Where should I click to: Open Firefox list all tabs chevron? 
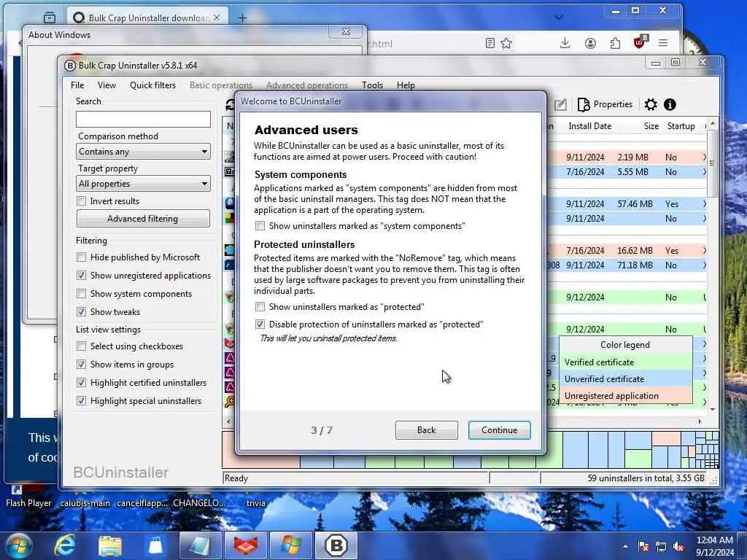559,17
